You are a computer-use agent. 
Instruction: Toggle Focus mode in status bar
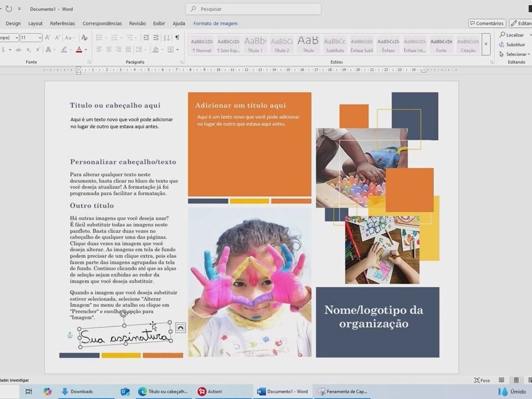click(482, 380)
